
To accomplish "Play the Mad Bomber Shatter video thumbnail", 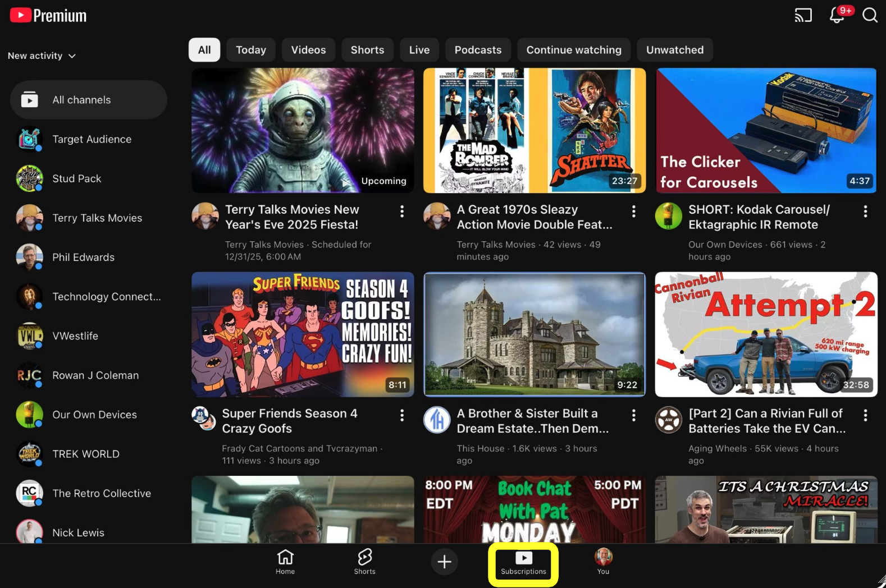I will click(534, 131).
